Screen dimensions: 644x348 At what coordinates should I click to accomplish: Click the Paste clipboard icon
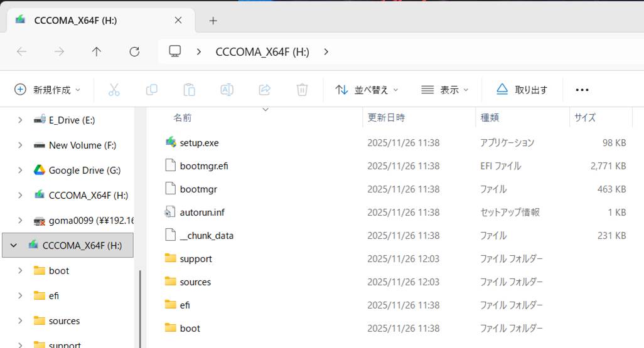click(x=189, y=90)
